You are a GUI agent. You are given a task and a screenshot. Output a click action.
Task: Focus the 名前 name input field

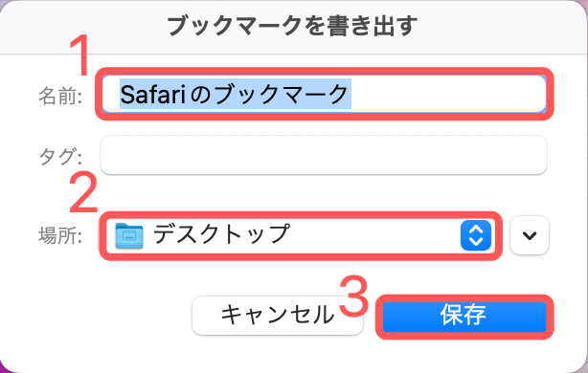(x=324, y=94)
